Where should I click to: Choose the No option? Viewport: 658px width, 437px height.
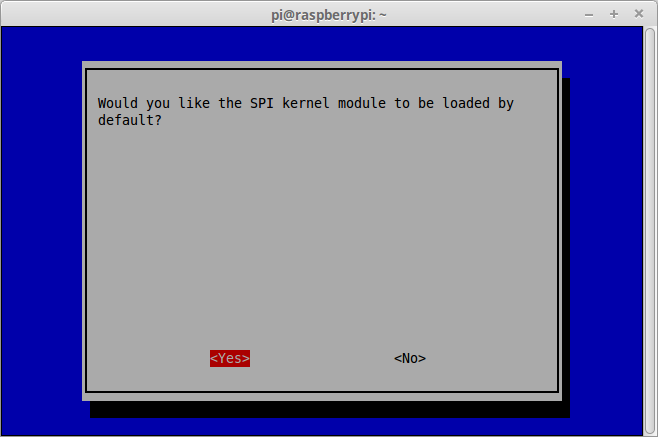(x=410, y=358)
